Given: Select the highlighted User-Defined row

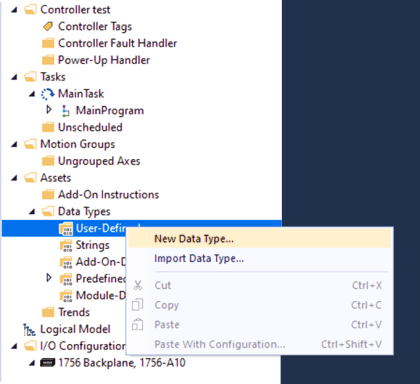Looking at the screenshot, I should pyautogui.click(x=142, y=228).
